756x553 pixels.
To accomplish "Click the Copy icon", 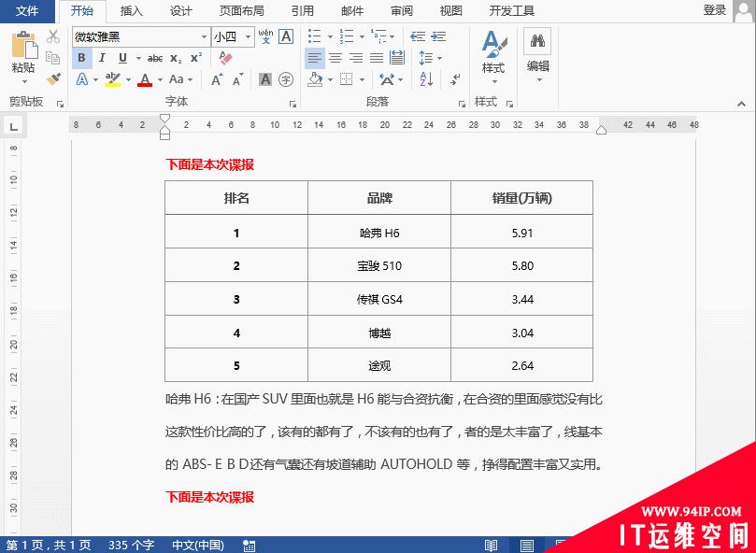I will coord(53,58).
